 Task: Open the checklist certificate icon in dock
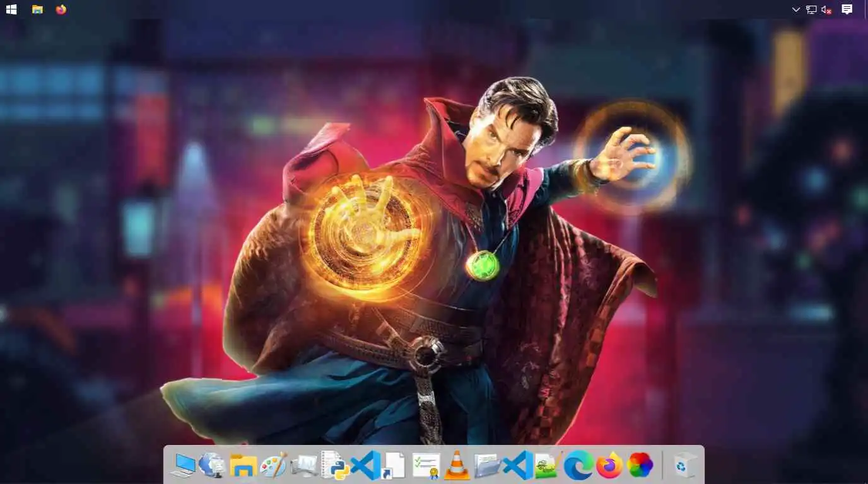click(x=426, y=466)
